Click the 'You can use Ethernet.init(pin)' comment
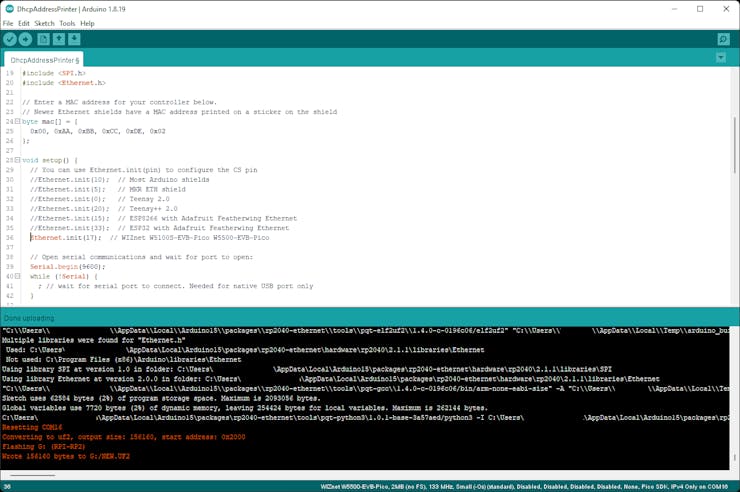Screen dimensions: 740x492 tap(143, 170)
